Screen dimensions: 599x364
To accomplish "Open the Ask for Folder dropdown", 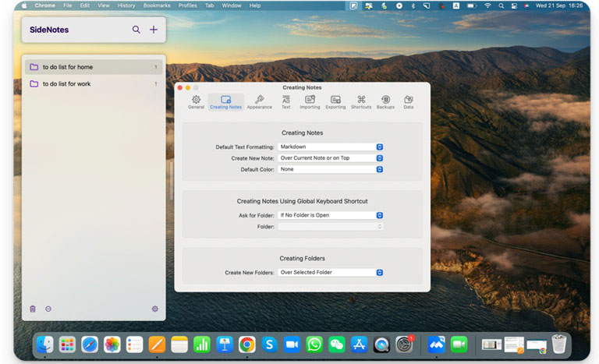I will tap(331, 215).
